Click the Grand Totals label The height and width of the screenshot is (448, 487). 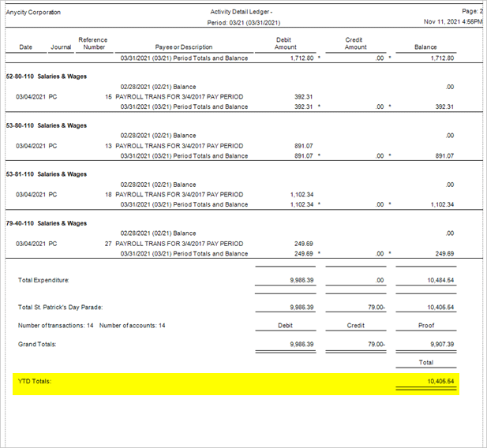click(x=37, y=344)
